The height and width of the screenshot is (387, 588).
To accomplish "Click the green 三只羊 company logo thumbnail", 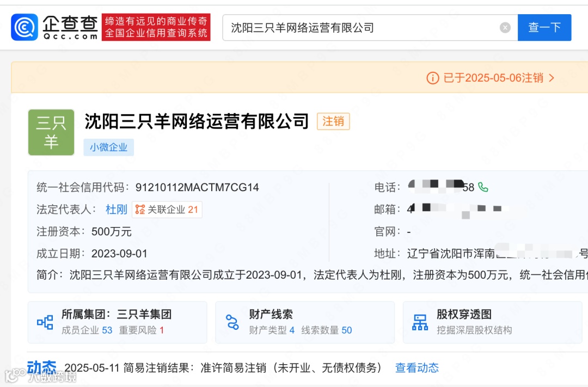I will (51, 132).
